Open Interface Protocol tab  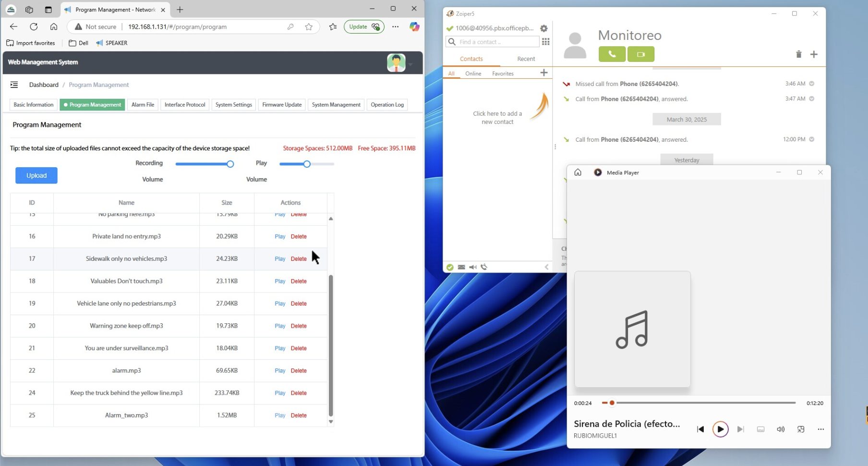point(185,105)
